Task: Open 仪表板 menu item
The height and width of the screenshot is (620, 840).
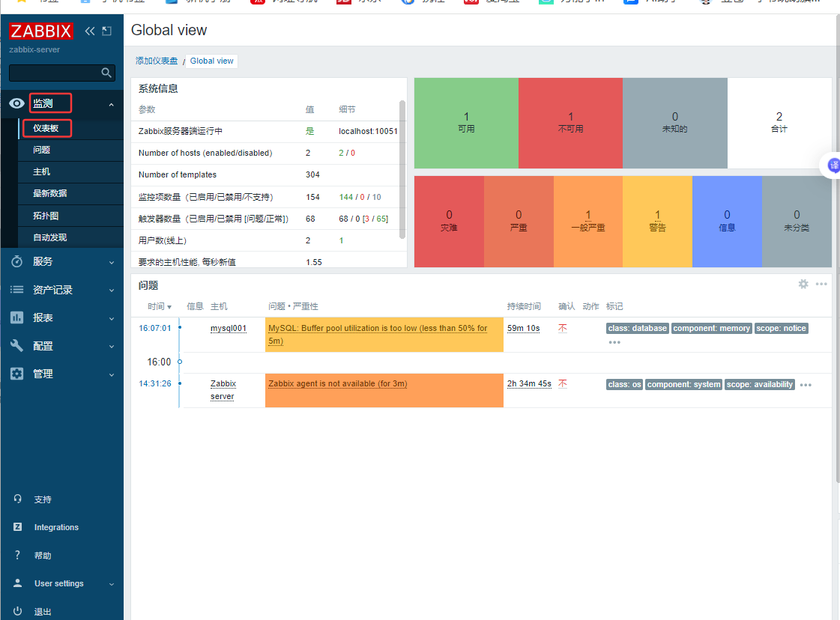Action: click(70, 129)
